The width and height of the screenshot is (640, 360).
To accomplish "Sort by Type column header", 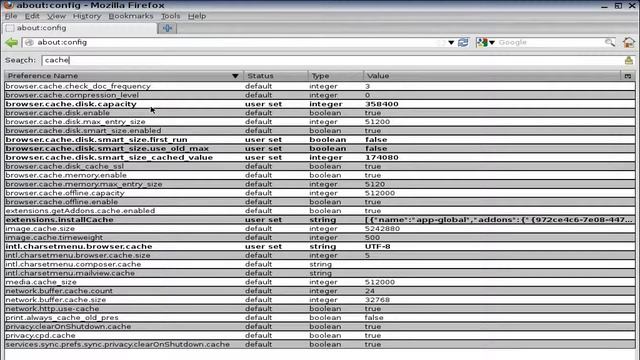I will (335, 76).
